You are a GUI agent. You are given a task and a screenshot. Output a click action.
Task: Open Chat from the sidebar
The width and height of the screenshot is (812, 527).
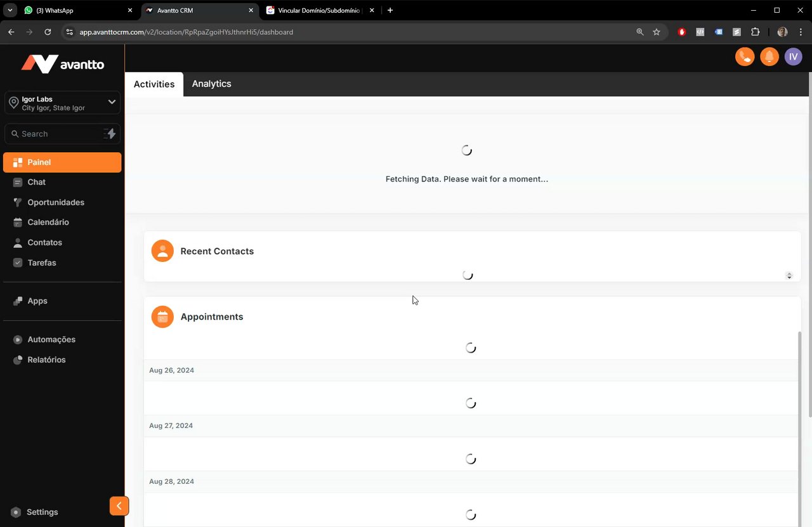[36, 182]
